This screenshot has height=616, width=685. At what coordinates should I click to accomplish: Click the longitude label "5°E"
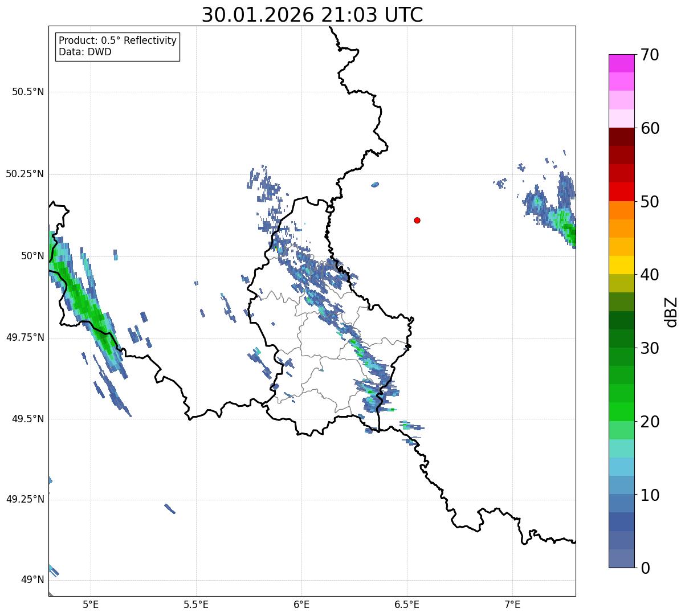click(91, 604)
